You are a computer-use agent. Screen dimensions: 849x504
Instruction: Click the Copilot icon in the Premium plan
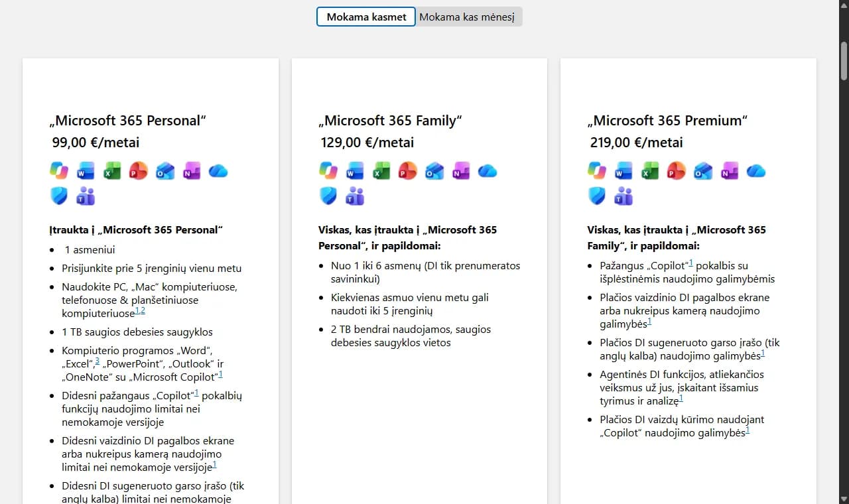click(597, 171)
